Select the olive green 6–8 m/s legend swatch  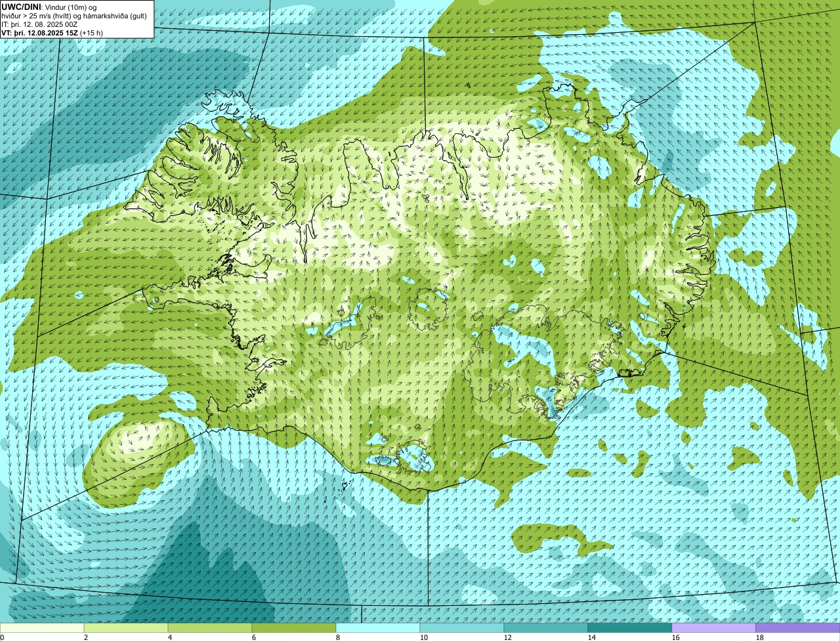tap(294, 628)
